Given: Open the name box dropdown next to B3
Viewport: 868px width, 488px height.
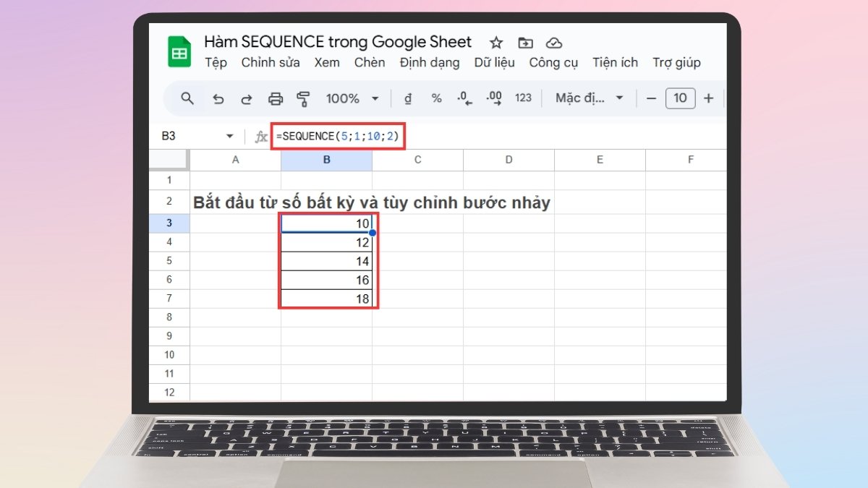Looking at the screenshot, I should tap(230, 136).
